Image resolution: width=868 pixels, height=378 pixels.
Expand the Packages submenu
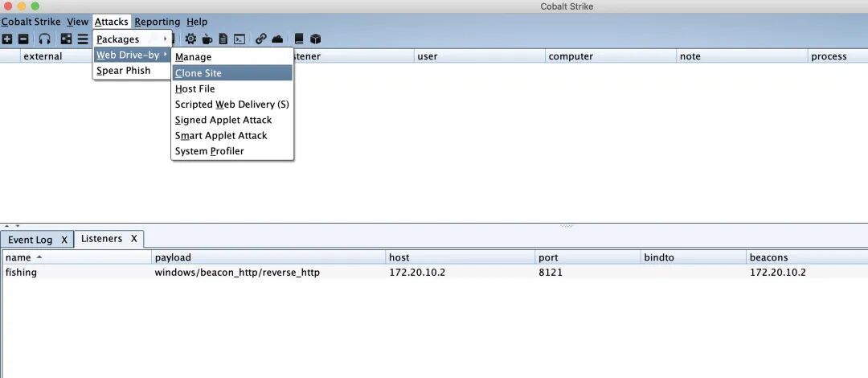(132, 39)
